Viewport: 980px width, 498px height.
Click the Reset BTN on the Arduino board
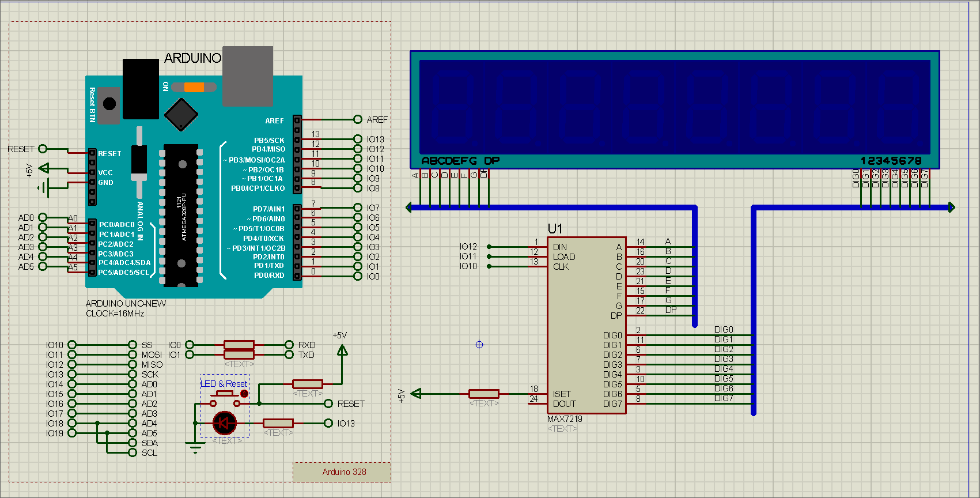click(109, 104)
